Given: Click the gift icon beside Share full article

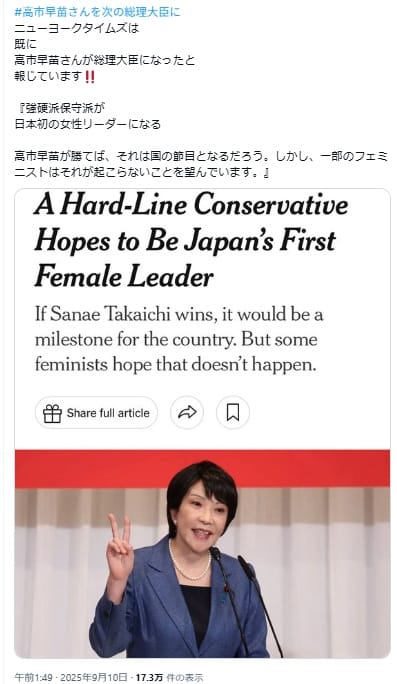Looking at the screenshot, I should click(x=53, y=413).
